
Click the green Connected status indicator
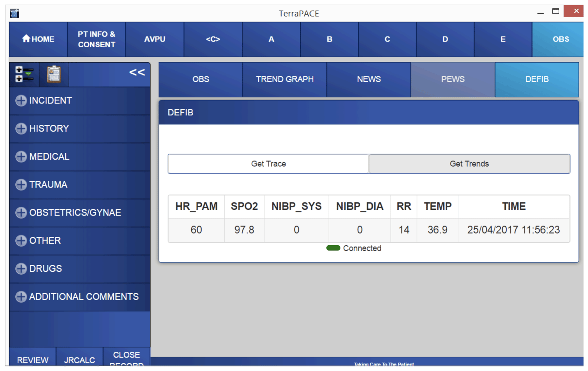coord(333,248)
